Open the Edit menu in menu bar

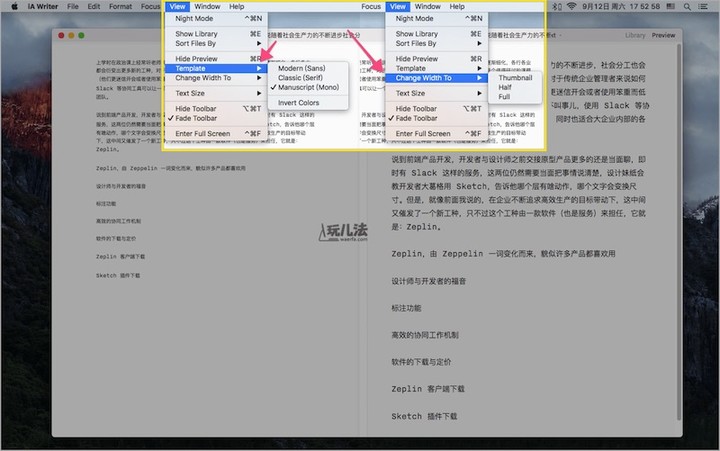93,6
